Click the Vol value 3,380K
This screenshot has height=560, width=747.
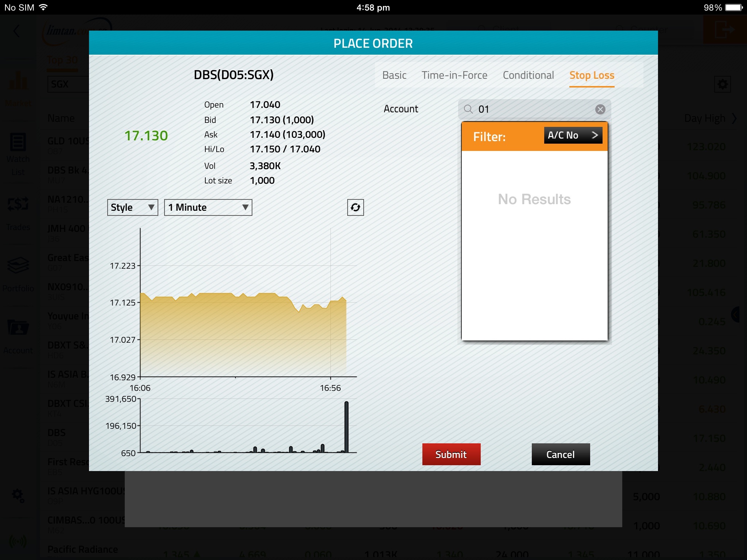265,166
